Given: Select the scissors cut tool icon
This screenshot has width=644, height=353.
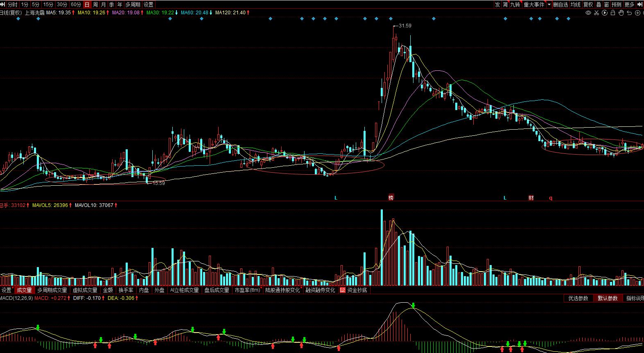Looking at the screenshot, I should pyautogui.click(x=596, y=13).
